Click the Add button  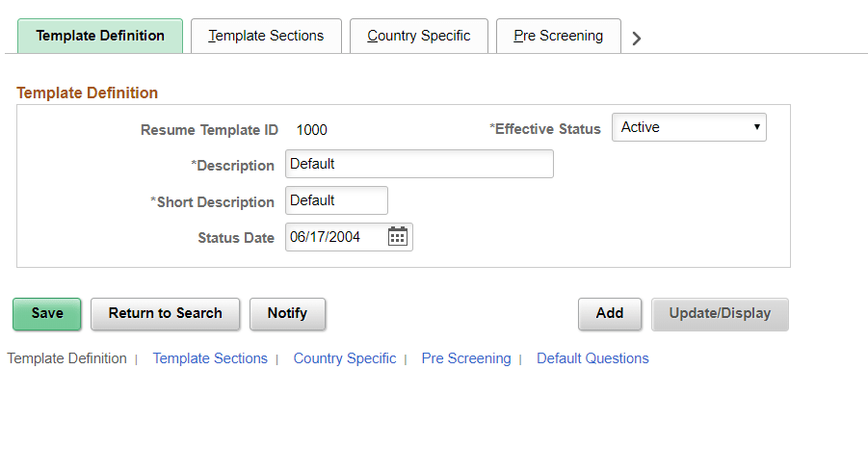[x=610, y=314]
